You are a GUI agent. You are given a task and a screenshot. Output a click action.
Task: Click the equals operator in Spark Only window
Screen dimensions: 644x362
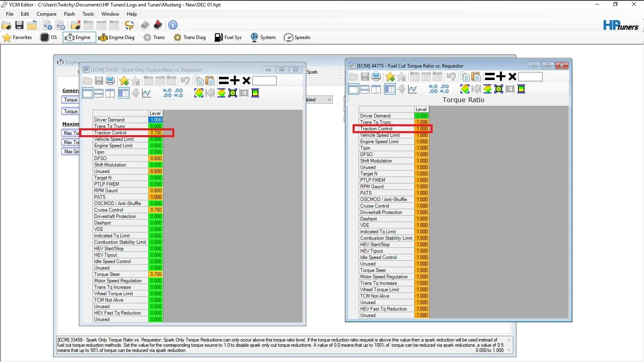[x=224, y=80]
